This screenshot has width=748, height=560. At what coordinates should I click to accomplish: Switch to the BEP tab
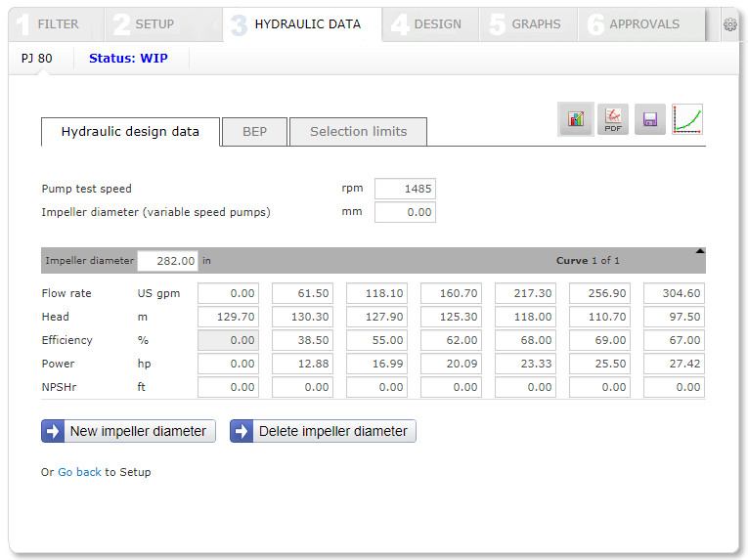click(254, 132)
